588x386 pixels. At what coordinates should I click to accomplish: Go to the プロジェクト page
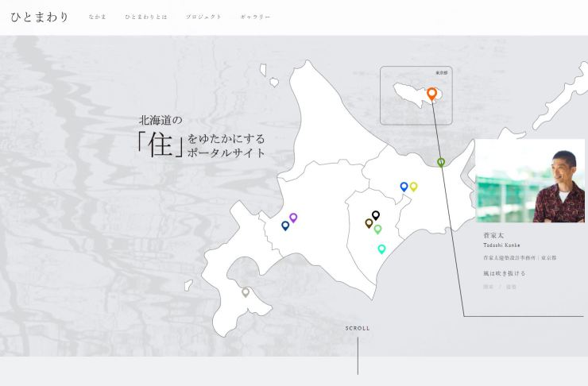tap(203, 17)
